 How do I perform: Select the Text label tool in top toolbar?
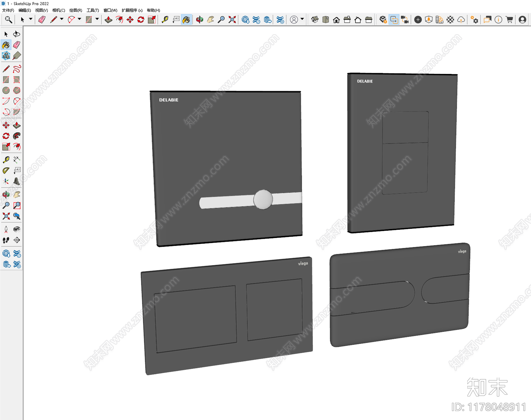point(176,20)
